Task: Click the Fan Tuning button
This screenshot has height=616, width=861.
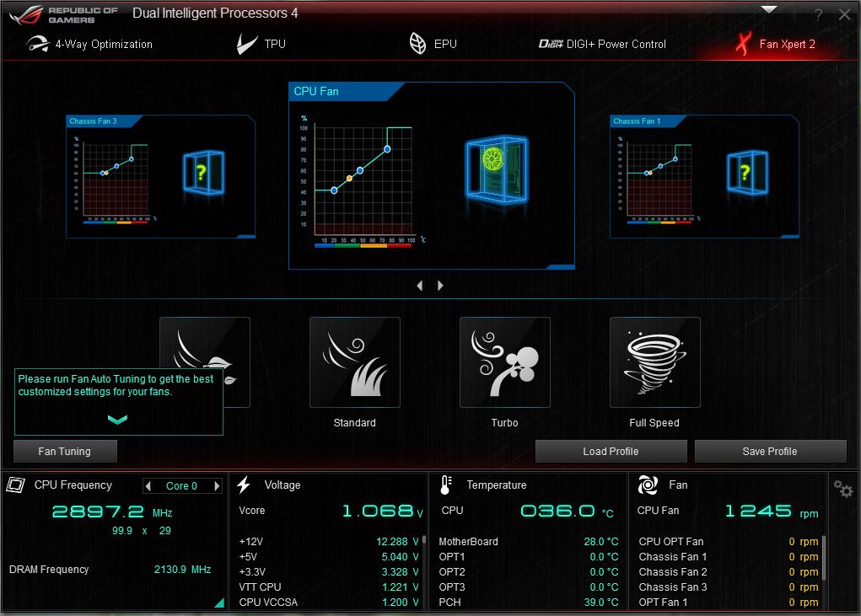Action: tap(65, 452)
